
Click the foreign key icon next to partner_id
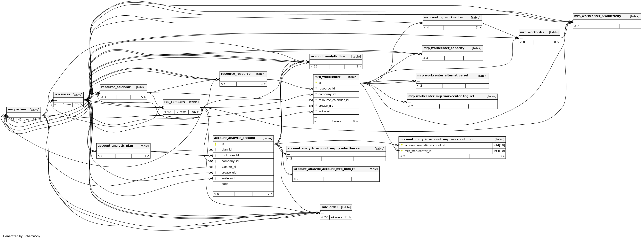click(x=216, y=167)
